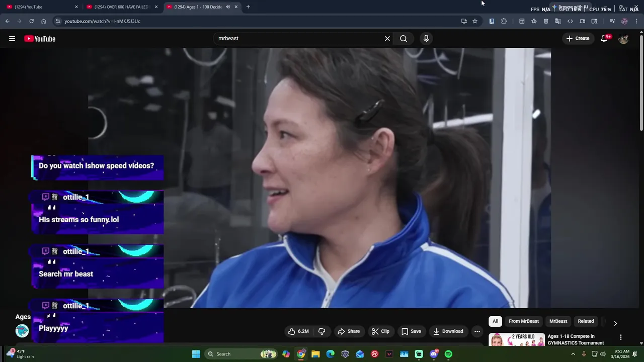This screenshot has width=644, height=362.
Task: Select the MrBeast filter chip
Action: click(558, 321)
